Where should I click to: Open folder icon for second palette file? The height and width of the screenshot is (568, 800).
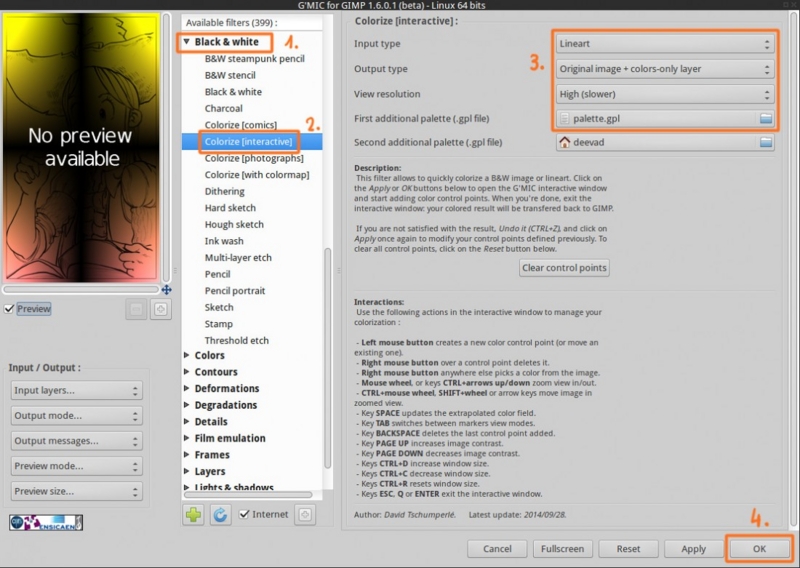tap(766, 142)
